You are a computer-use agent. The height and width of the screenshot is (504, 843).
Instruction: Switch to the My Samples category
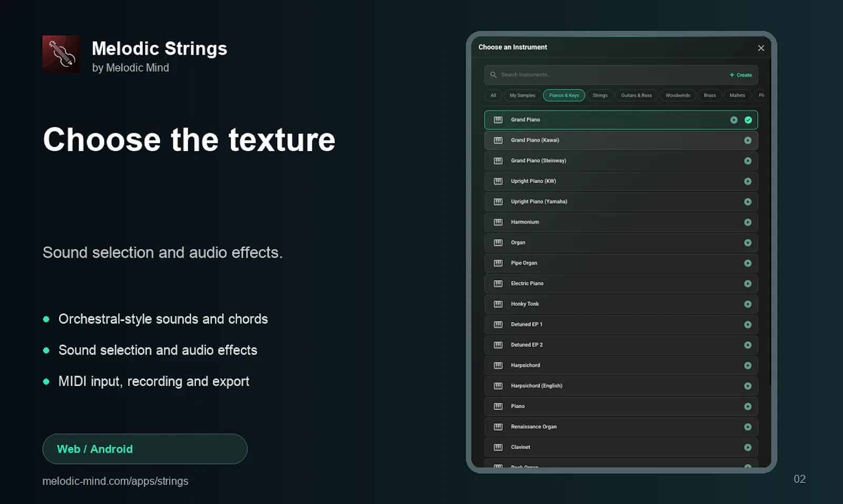point(522,95)
